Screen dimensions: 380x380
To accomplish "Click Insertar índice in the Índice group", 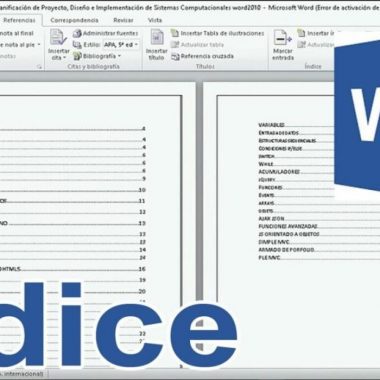I will pyautogui.click(x=316, y=33).
